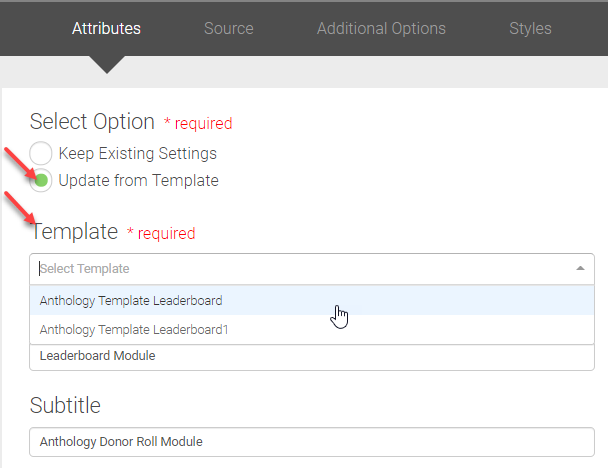608x468 pixels.
Task: Choose the Update from Template radio button
Action: pos(41,181)
